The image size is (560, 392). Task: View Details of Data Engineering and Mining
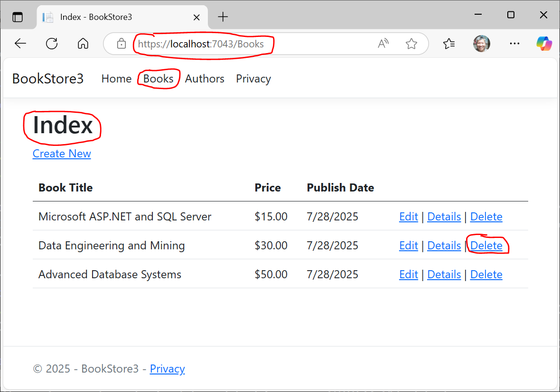click(444, 246)
